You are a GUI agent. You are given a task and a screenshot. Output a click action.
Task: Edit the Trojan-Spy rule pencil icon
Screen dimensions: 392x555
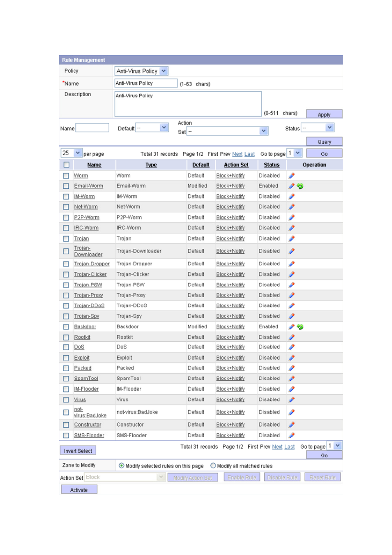[292, 316]
